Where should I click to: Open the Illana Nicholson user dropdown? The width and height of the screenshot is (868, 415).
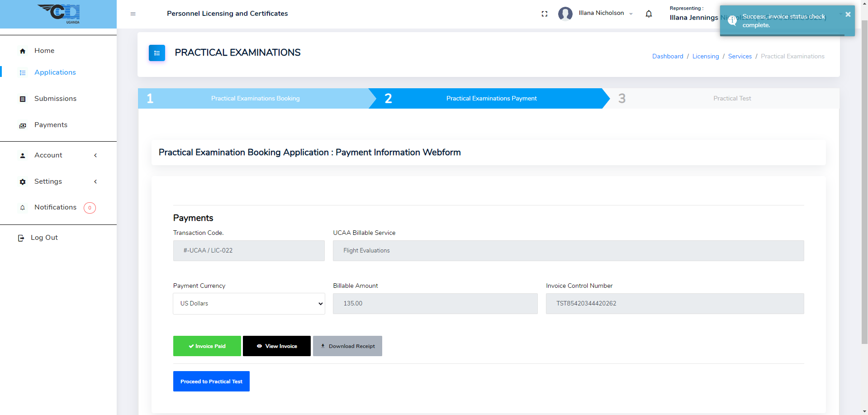click(605, 14)
